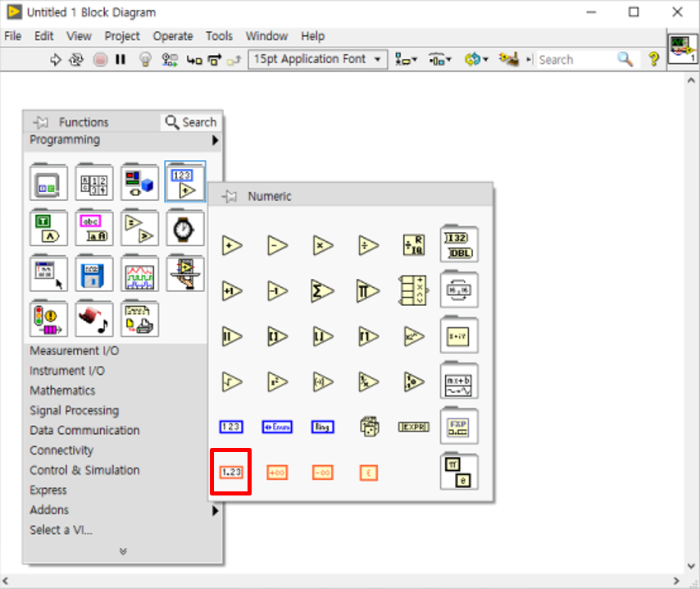Select the Compound Arithmetic function
Image resolution: width=700 pixels, height=589 pixels.
pos(414,290)
